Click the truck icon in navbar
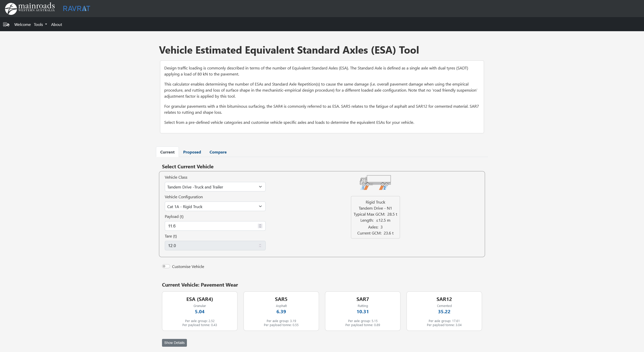 point(6,24)
